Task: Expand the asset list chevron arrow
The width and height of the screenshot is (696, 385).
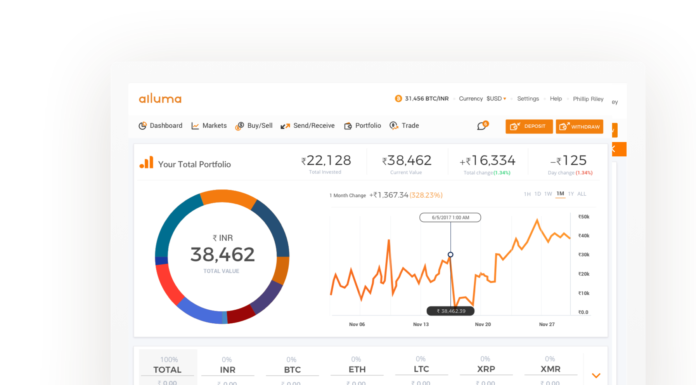Action: (x=596, y=376)
